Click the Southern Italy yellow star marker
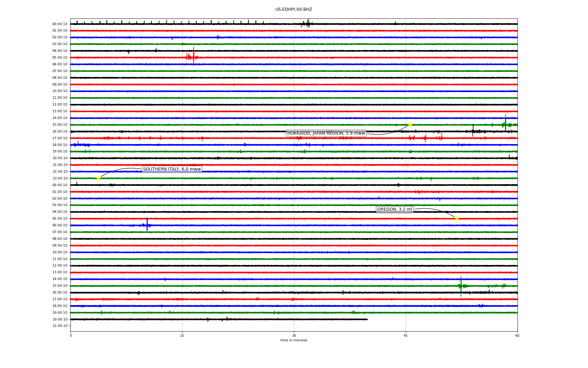Image resolution: width=588 pixels, height=368 pixels. tap(98, 178)
